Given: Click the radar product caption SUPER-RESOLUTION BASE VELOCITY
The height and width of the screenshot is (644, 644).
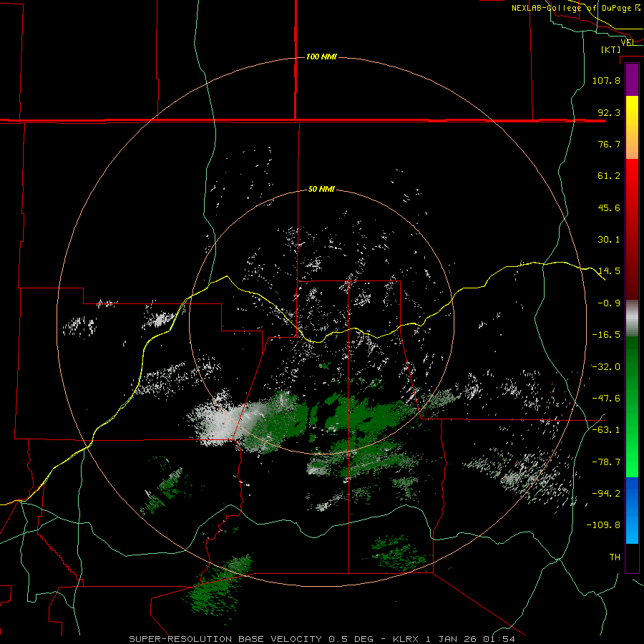Looking at the screenshot, I should 225,639.
